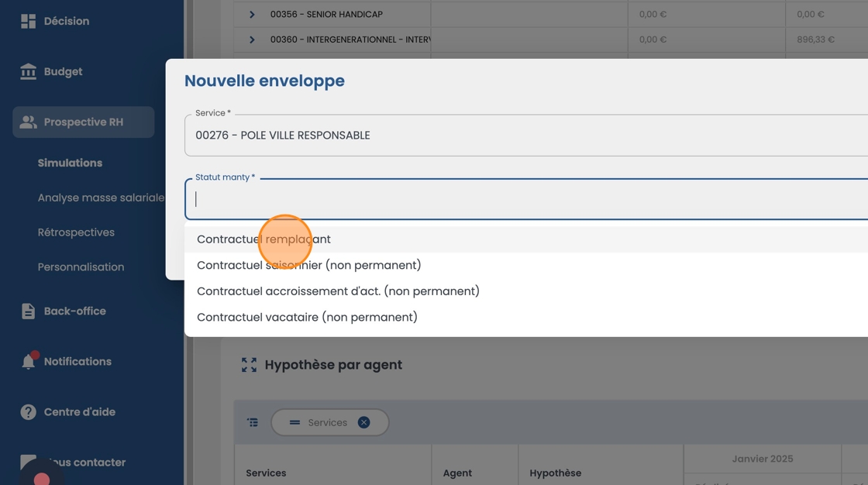Click the grouping list icon beside Services
The width and height of the screenshot is (868, 485).
click(253, 422)
